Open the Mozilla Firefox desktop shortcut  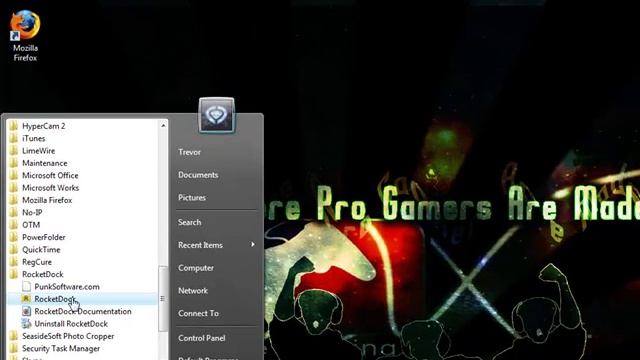point(25,36)
